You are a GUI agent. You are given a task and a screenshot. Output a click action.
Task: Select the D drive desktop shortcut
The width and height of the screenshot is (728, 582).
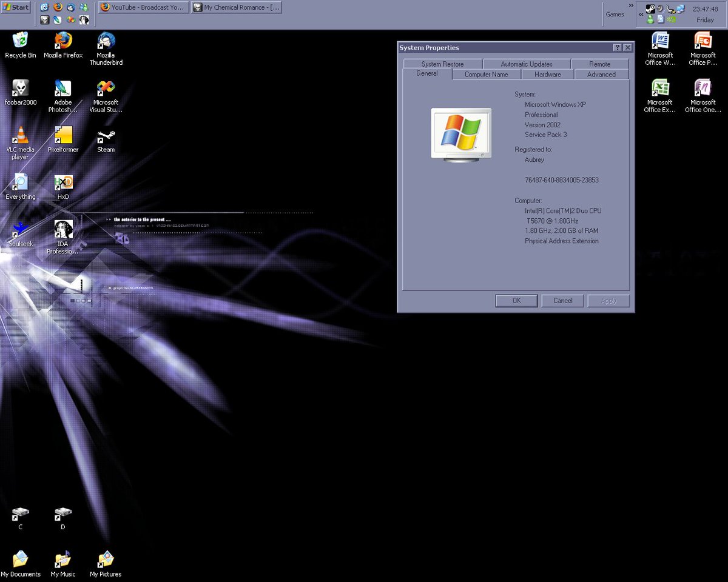pyautogui.click(x=63, y=519)
